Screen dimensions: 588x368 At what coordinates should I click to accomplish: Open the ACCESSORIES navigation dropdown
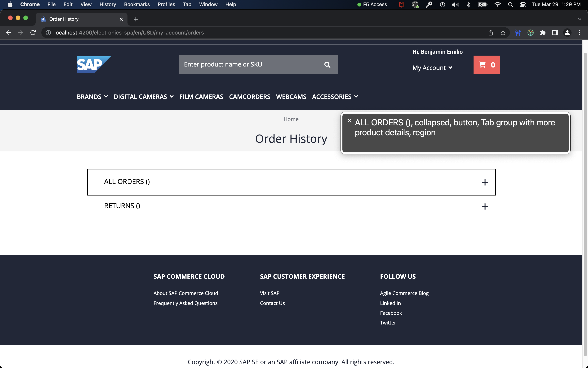tap(335, 97)
